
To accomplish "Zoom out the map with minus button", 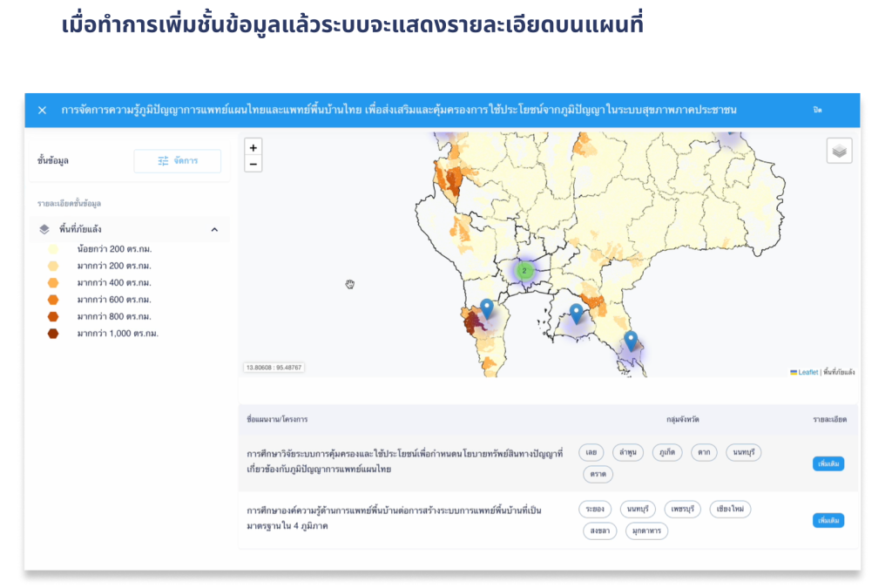I will click(x=253, y=164).
